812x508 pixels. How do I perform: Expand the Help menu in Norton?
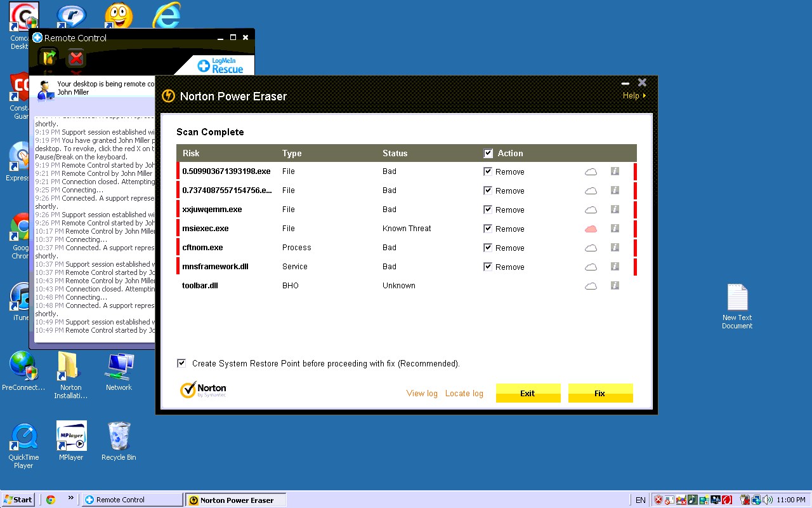pyautogui.click(x=634, y=96)
